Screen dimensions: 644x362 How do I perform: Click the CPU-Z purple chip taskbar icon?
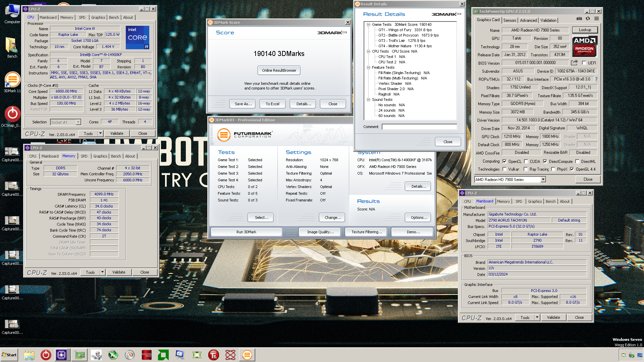(62, 355)
